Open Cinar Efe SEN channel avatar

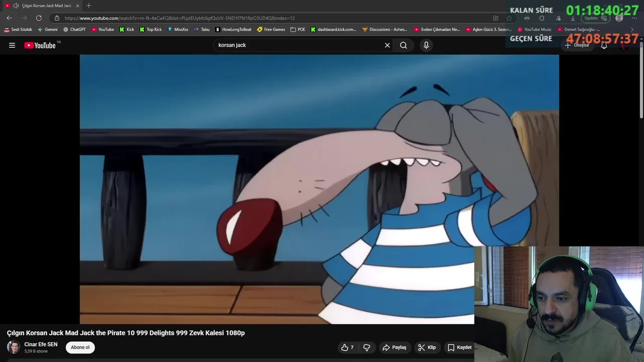[14, 347]
